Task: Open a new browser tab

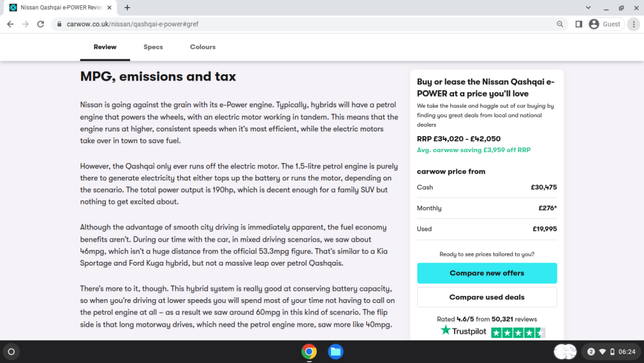Action: [x=128, y=7]
